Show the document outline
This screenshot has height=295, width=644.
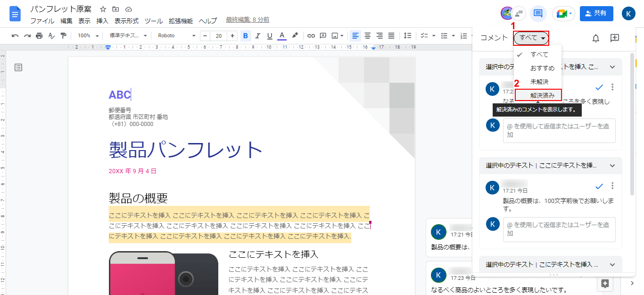point(18,67)
